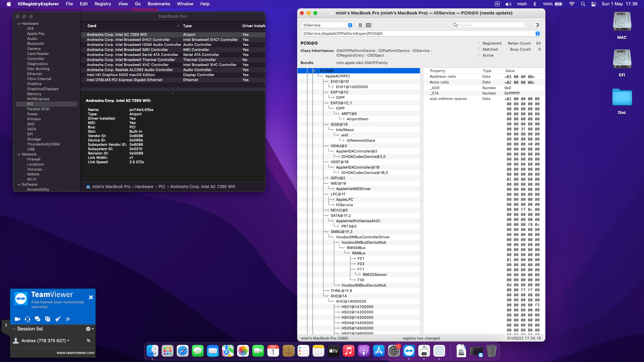Open the Window menu
644x362 pixels.
[x=185, y=4]
